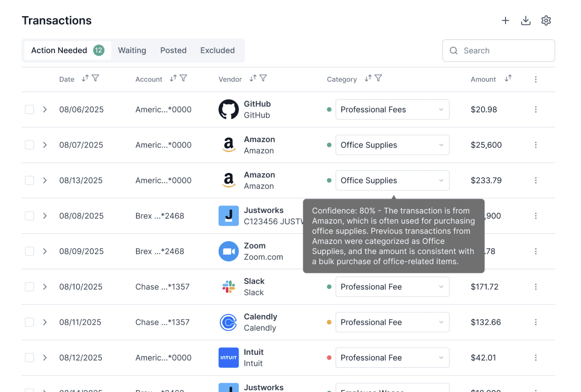Click the $42.01 Intuit amount
The height and width of the screenshot is (392, 581).
tap(483, 358)
